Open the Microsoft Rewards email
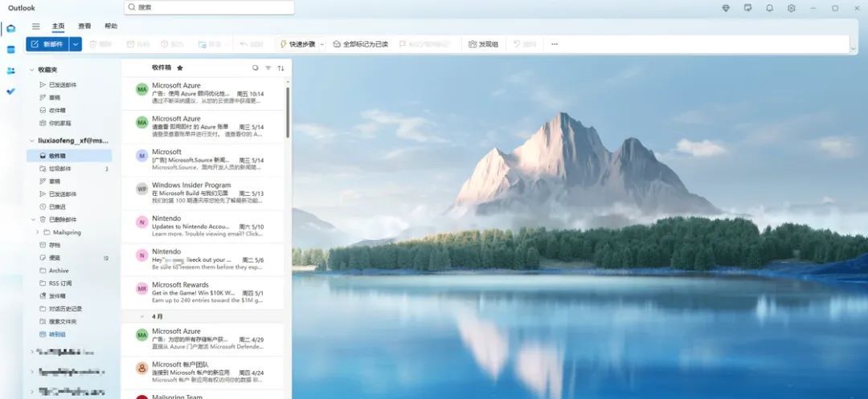The image size is (868, 399). pos(203,292)
